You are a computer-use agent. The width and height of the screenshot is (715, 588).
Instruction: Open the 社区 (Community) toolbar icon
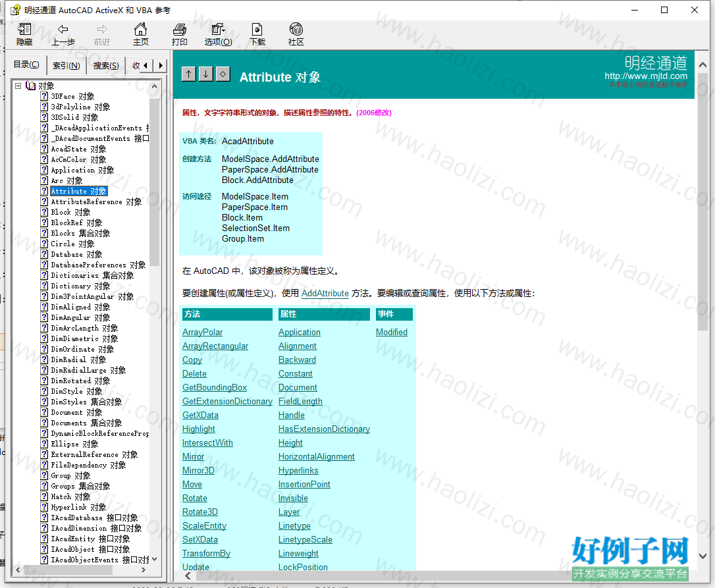coord(296,35)
